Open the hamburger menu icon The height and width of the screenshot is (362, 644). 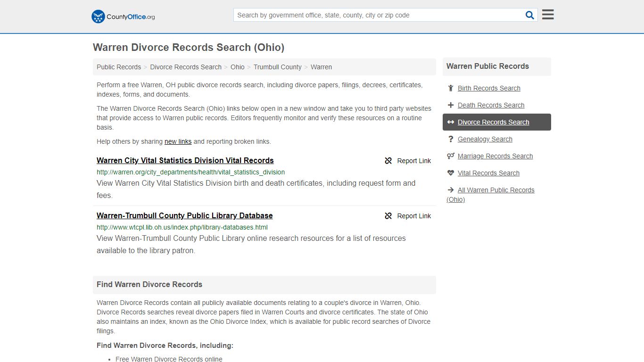(548, 15)
